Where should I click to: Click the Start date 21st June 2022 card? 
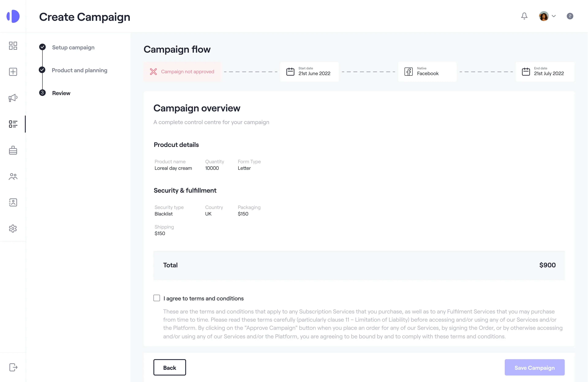(310, 72)
